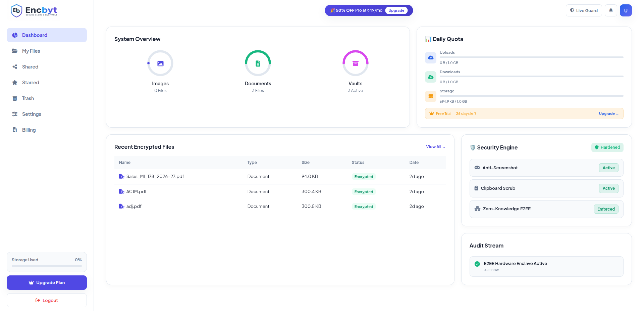The width and height of the screenshot is (644, 311).
Task: Click the Documents gauge icon
Action: pos(258,63)
